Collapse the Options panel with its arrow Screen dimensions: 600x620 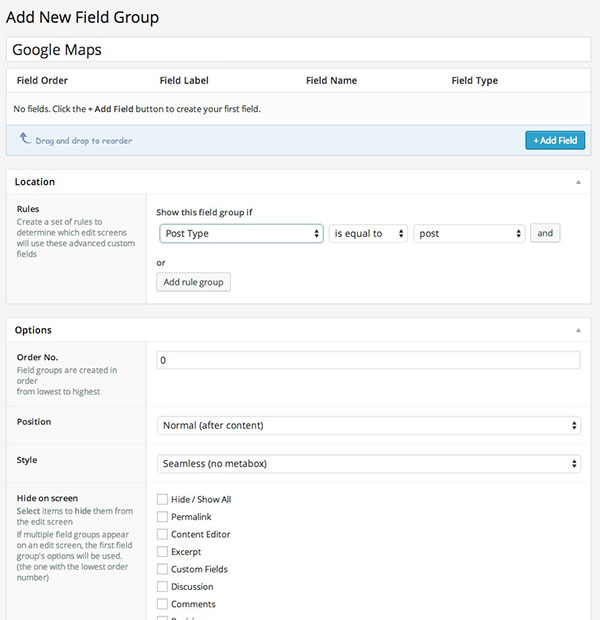577,330
